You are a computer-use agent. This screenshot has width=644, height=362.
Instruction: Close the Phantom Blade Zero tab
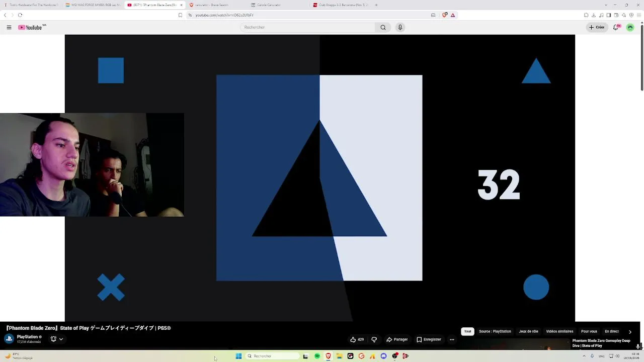pos(182,5)
